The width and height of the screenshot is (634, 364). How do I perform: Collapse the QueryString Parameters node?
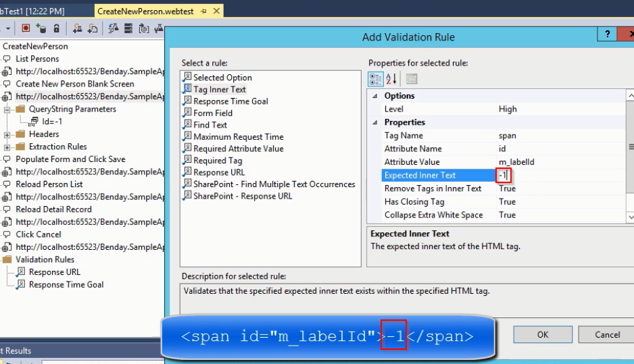(7, 109)
